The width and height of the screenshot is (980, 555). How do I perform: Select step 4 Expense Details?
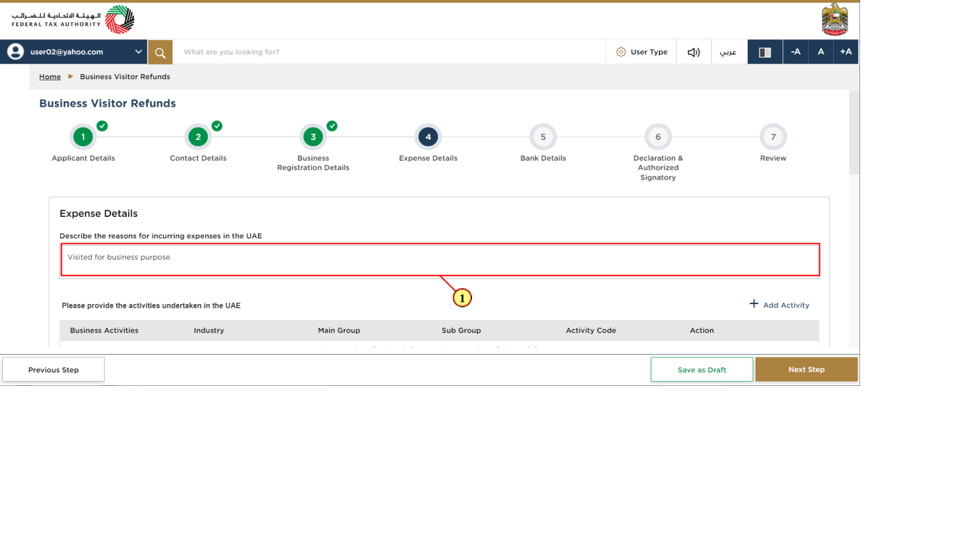(x=428, y=137)
